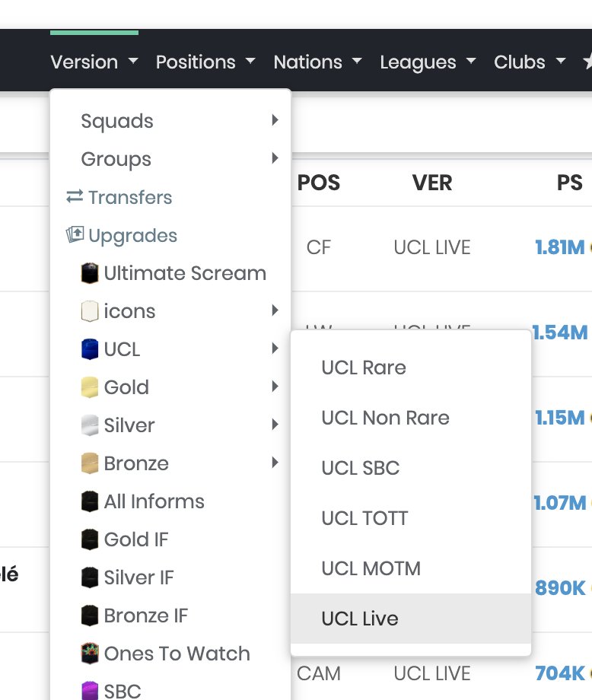Sort by the PS column header
The height and width of the screenshot is (700, 592).
[570, 183]
